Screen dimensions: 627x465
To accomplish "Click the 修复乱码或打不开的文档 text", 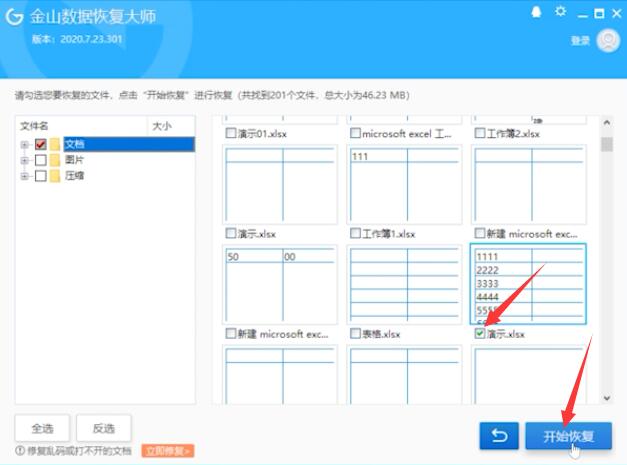I will [x=79, y=451].
